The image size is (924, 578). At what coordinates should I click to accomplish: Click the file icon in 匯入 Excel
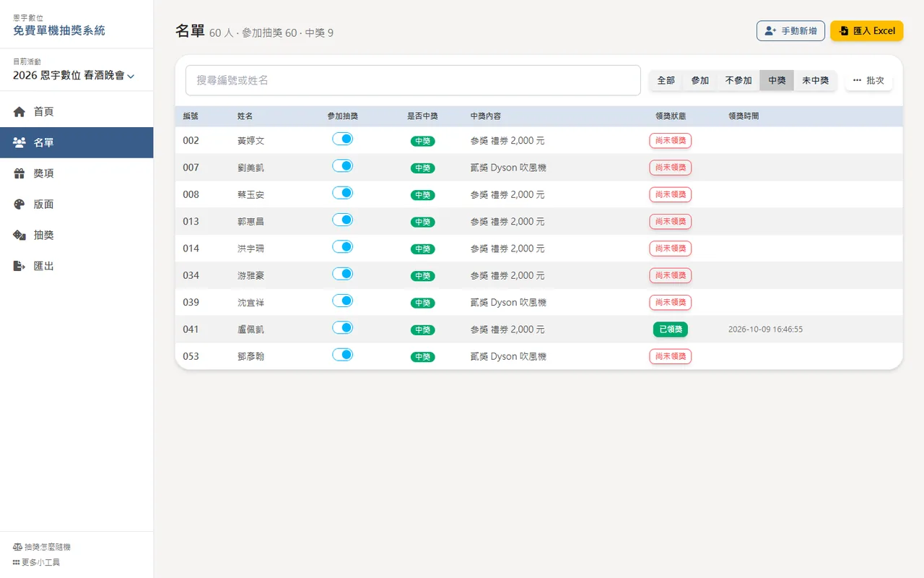(x=843, y=31)
